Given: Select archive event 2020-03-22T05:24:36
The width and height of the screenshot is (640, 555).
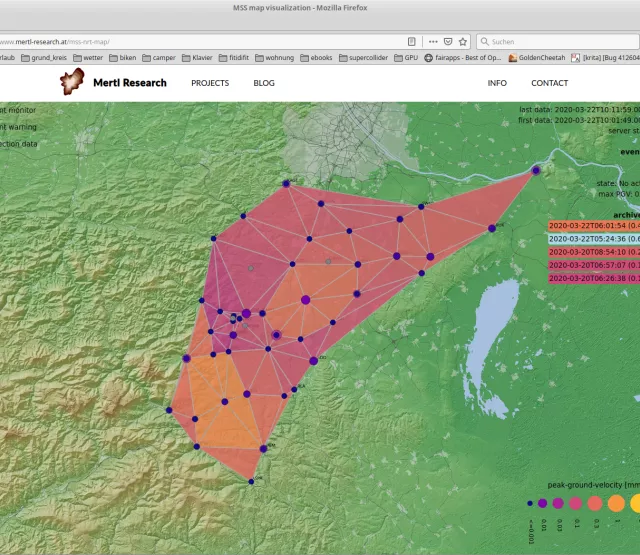Looking at the screenshot, I should pos(594,240).
